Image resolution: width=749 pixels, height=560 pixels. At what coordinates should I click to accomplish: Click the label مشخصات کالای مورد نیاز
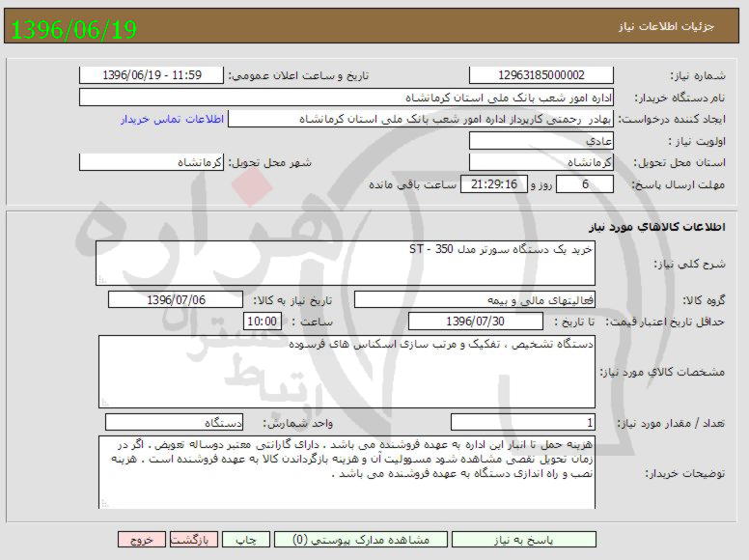(662, 373)
